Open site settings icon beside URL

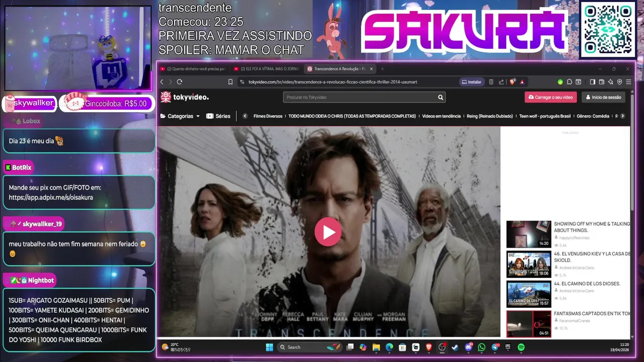coord(242,82)
